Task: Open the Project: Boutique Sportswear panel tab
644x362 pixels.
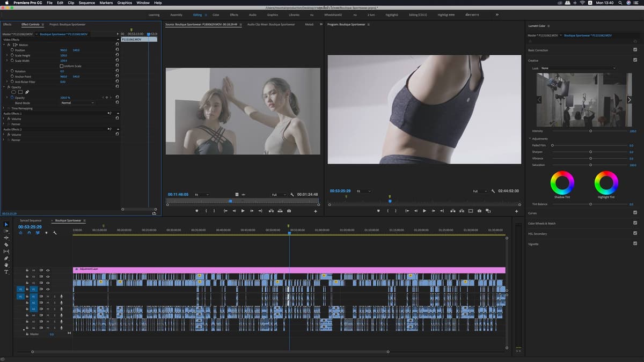Action: [67, 24]
